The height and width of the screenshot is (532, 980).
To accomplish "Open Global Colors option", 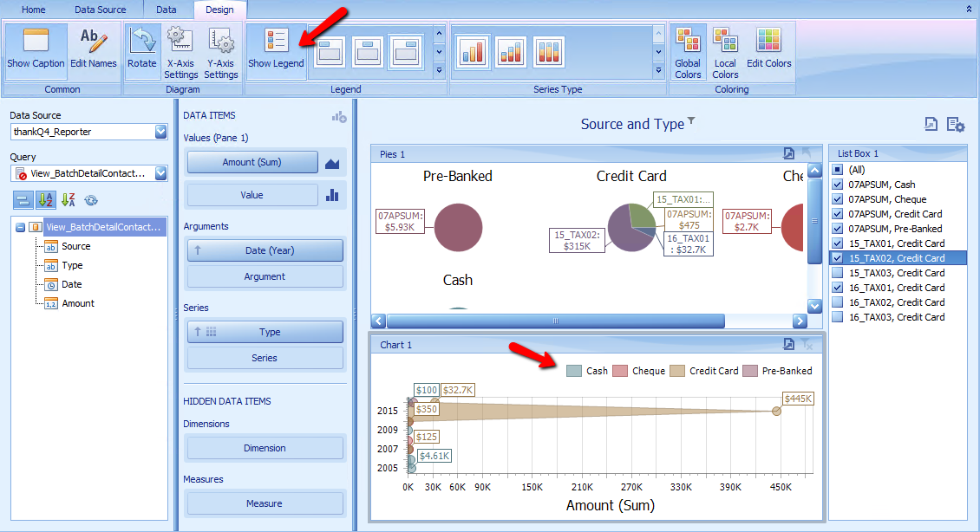I will click(688, 52).
